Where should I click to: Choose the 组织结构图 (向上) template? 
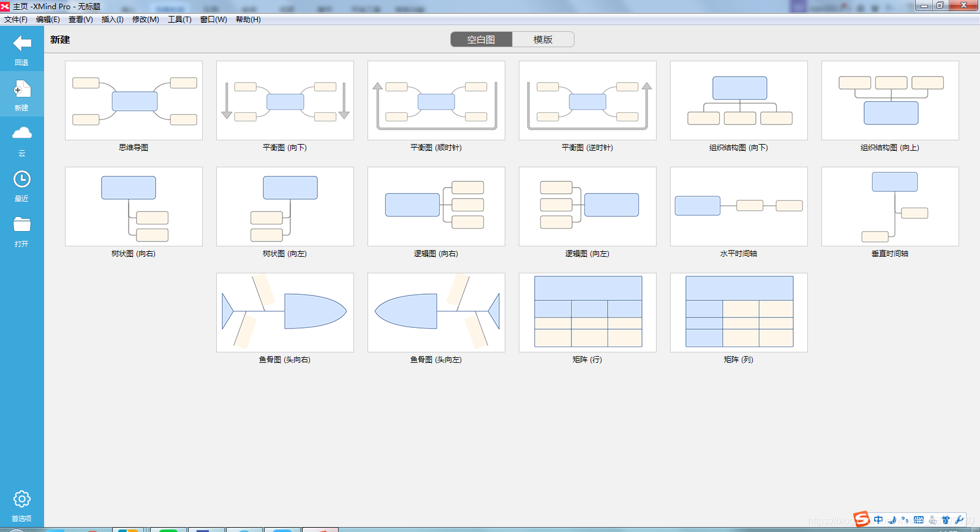[890, 101]
